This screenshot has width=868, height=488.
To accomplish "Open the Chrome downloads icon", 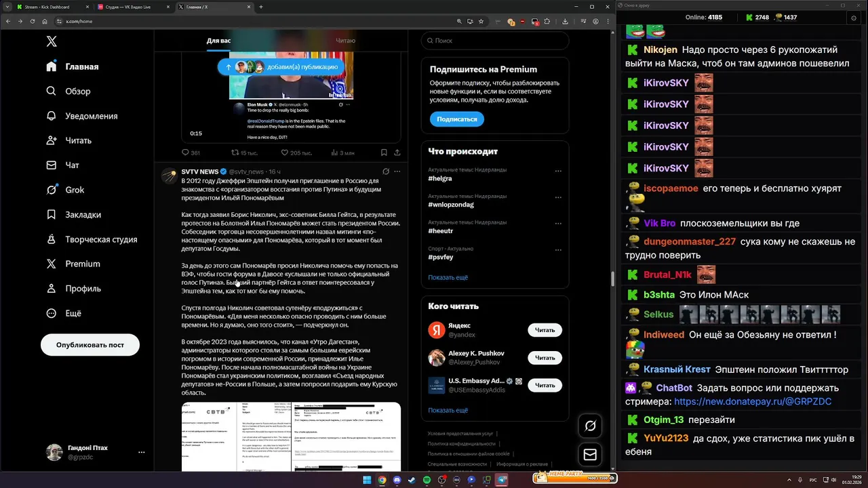I will (x=566, y=21).
